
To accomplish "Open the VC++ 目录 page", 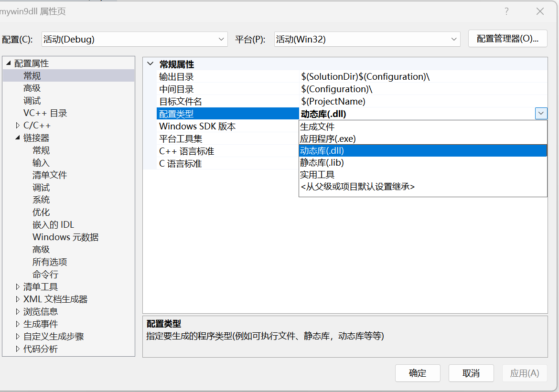I will 45,113.
